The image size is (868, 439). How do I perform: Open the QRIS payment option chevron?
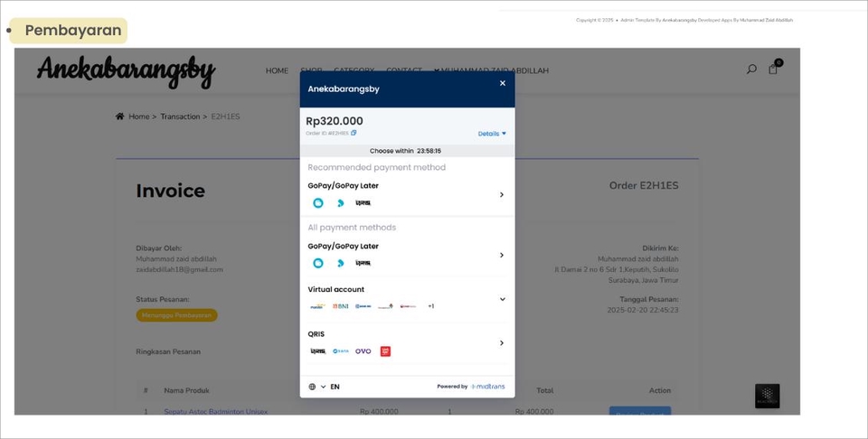point(502,343)
